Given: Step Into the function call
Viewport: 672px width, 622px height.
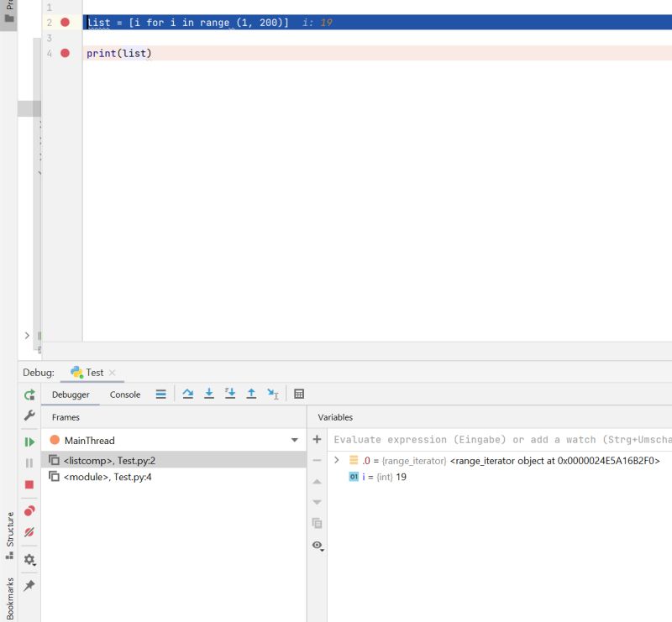Looking at the screenshot, I should click(209, 394).
